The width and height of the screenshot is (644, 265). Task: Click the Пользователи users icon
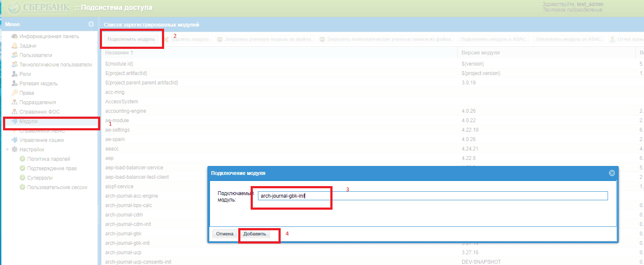point(15,55)
